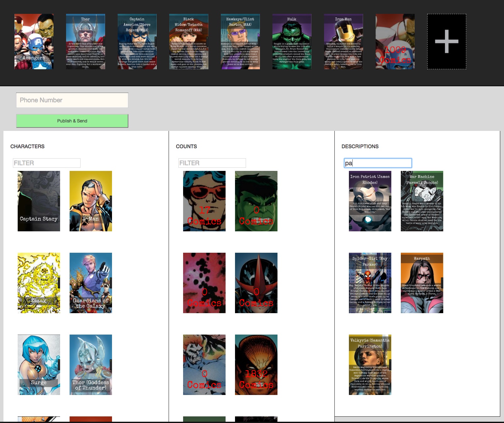The height and width of the screenshot is (423, 504).
Task: Choose the Guardians of the Galaxy card
Action: point(91,283)
